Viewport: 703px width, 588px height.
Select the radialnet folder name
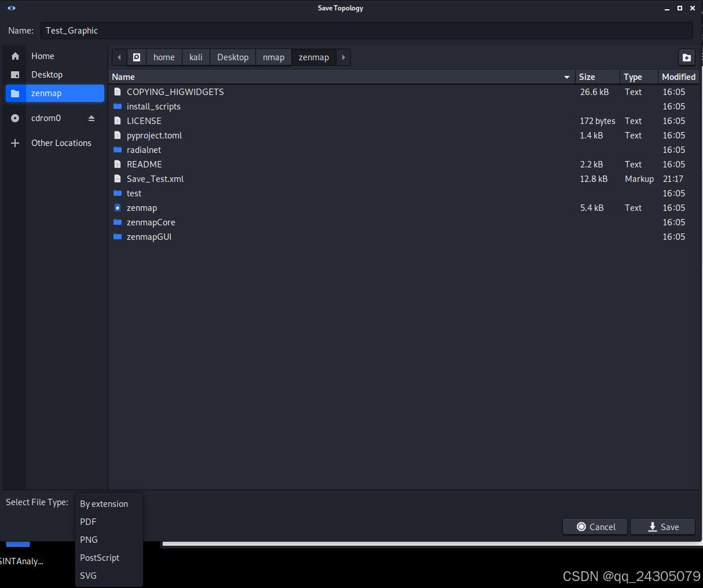click(x=144, y=150)
